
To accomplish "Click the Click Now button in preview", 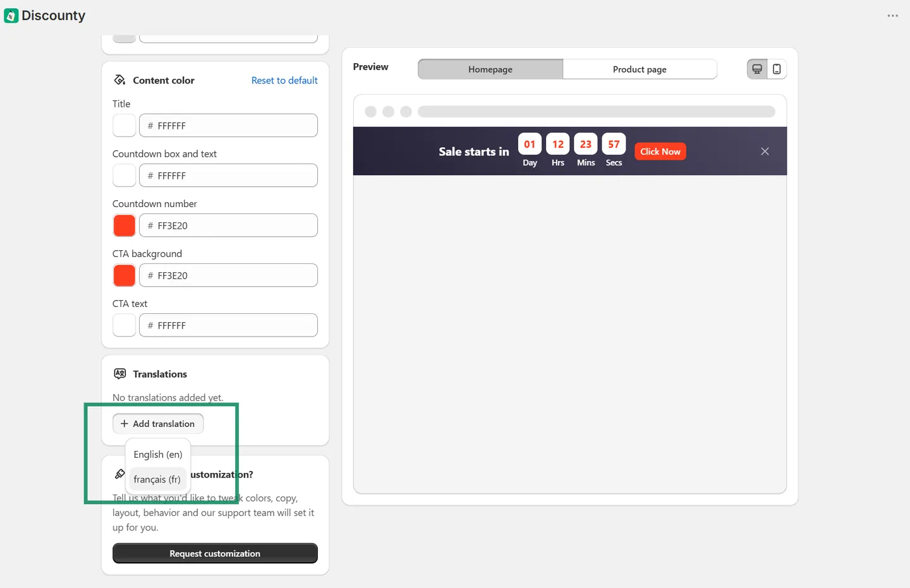I will click(660, 152).
